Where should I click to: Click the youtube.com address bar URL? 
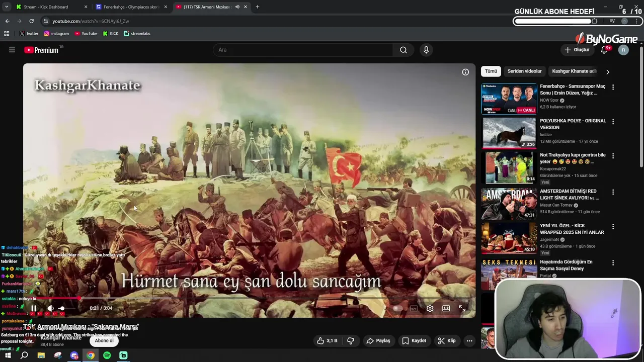pos(91,21)
